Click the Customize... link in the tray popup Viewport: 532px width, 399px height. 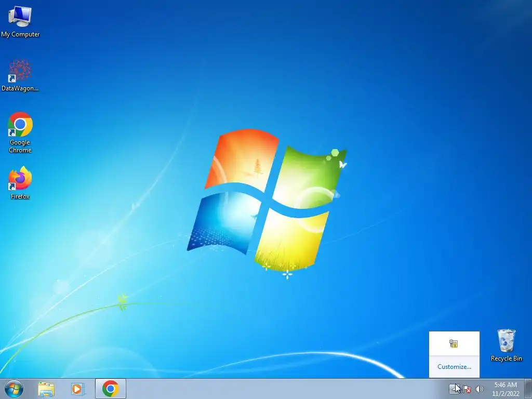click(x=454, y=366)
